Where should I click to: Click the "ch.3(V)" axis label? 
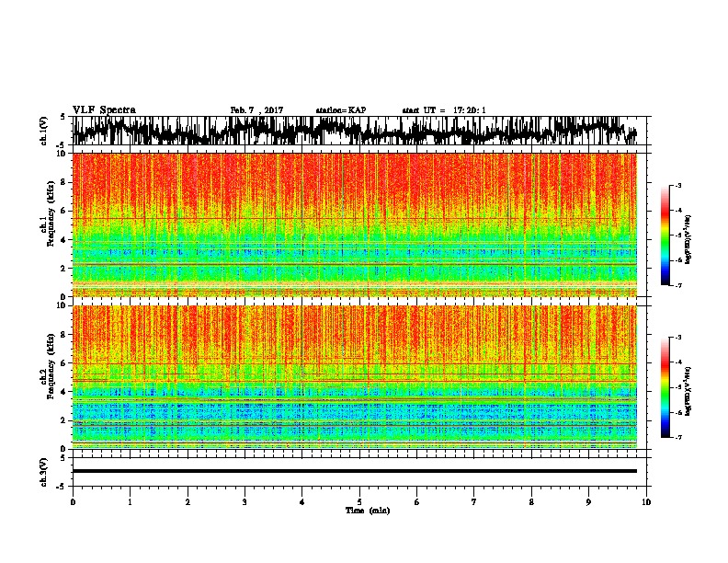coord(43,472)
